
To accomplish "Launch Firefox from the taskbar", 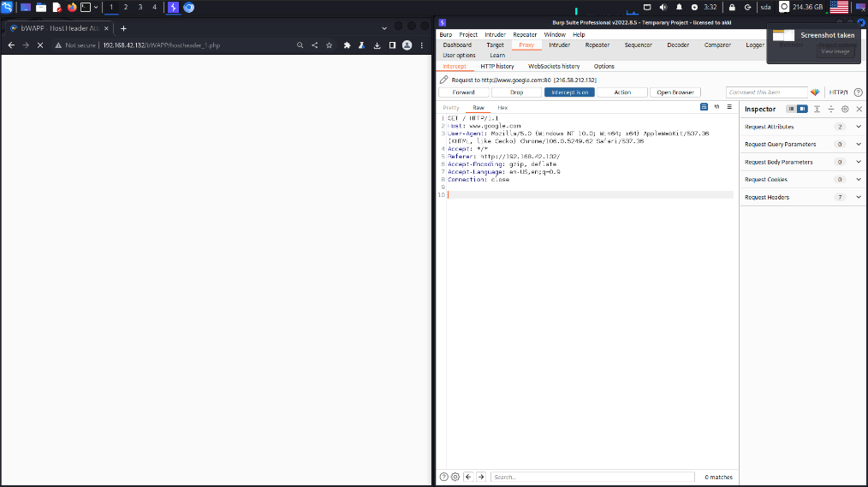I will point(71,7).
